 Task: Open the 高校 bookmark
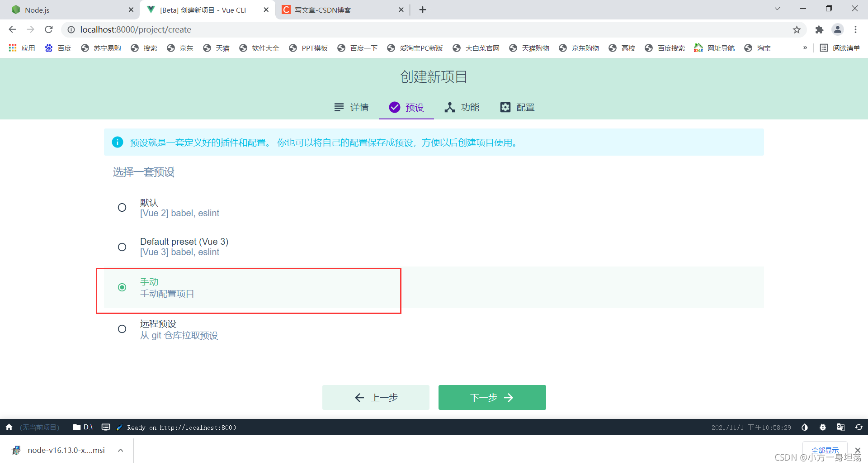(622, 48)
